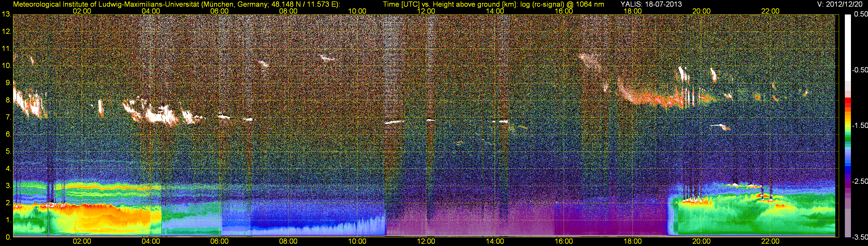Click the 'log (rc-signal) @ 1064 nm' text
Screen dimensions: 868x246
coord(562,4)
